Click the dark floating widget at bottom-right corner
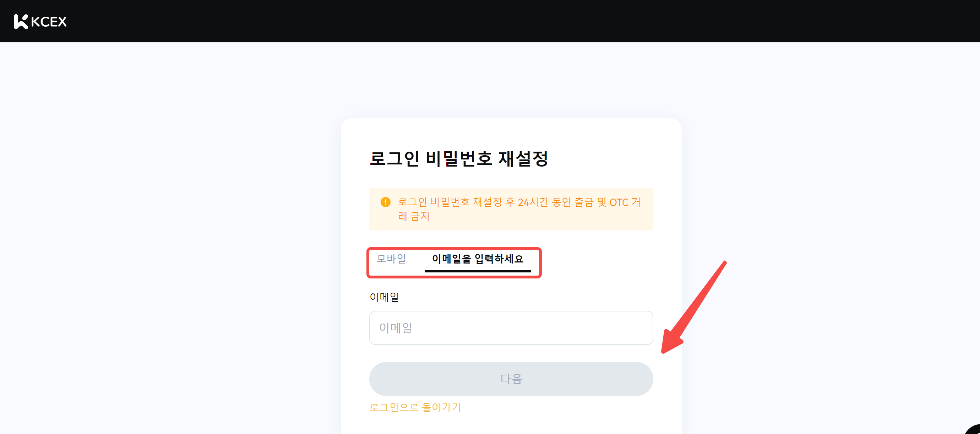Image resolution: width=980 pixels, height=434 pixels. tap(974, 430)
